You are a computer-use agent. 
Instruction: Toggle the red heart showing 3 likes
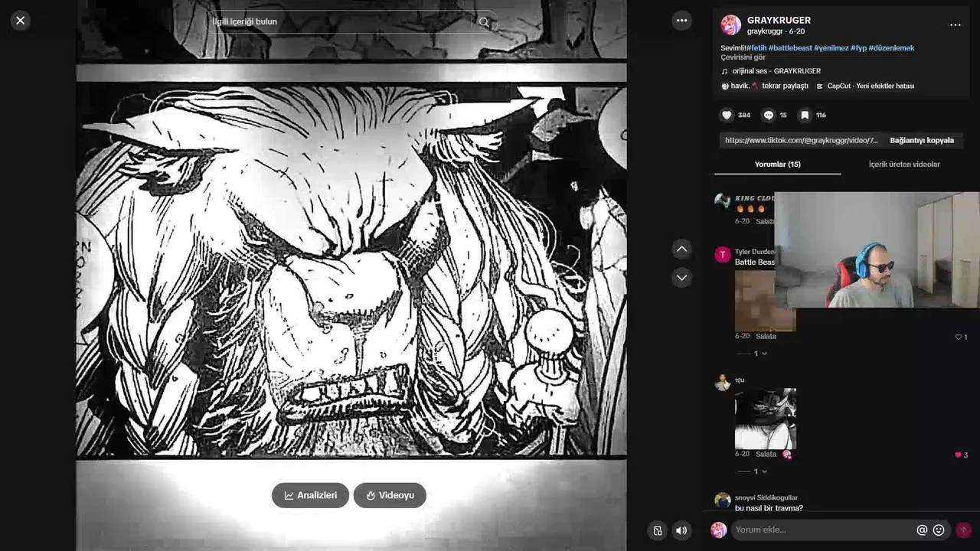(x=958, y=455)
